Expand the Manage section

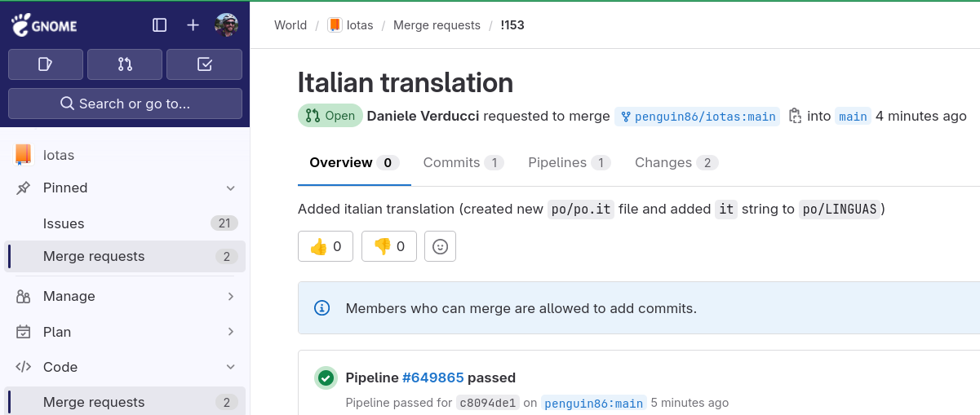tap(231, 296)
